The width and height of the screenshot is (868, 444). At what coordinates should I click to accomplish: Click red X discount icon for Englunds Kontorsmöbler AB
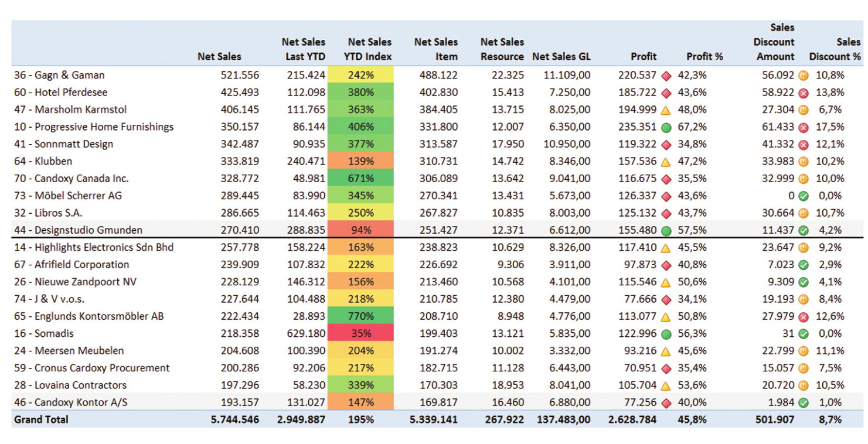coord(804,317)
